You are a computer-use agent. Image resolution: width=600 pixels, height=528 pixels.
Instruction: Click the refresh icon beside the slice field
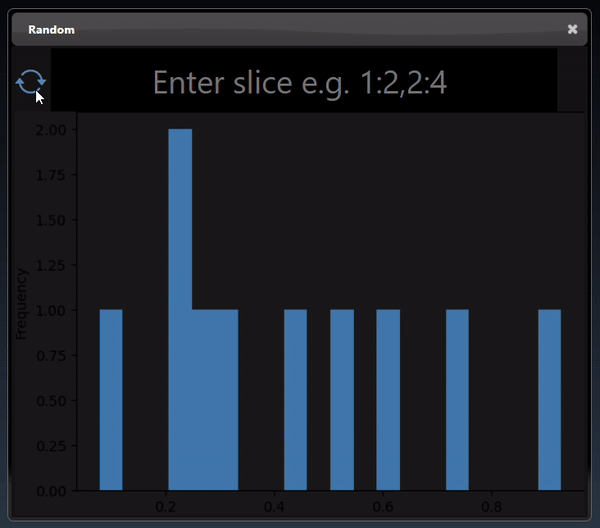coord(30,81)
